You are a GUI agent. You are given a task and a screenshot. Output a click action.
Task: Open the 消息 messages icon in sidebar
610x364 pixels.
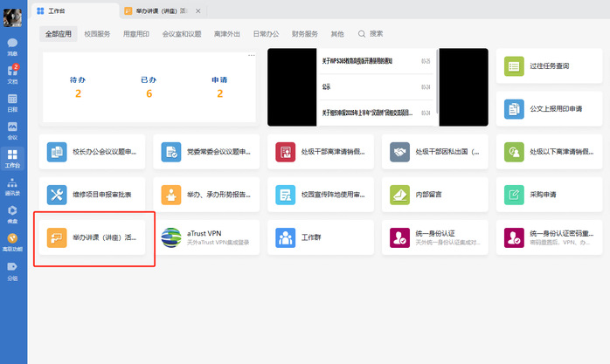pyautogui.click(x=12, y=45)
